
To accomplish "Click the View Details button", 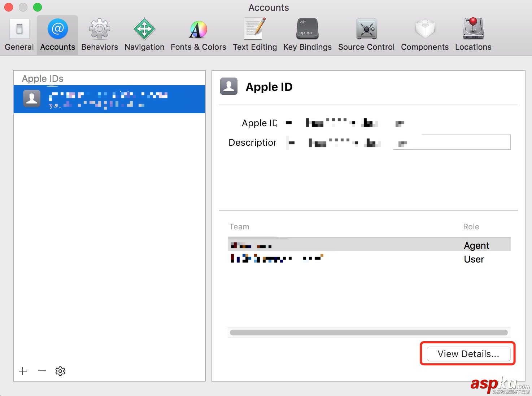I will 467,353.
